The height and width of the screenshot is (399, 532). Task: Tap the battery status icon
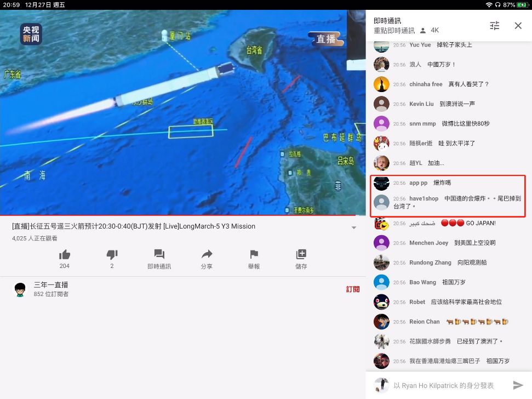point(522,5)
